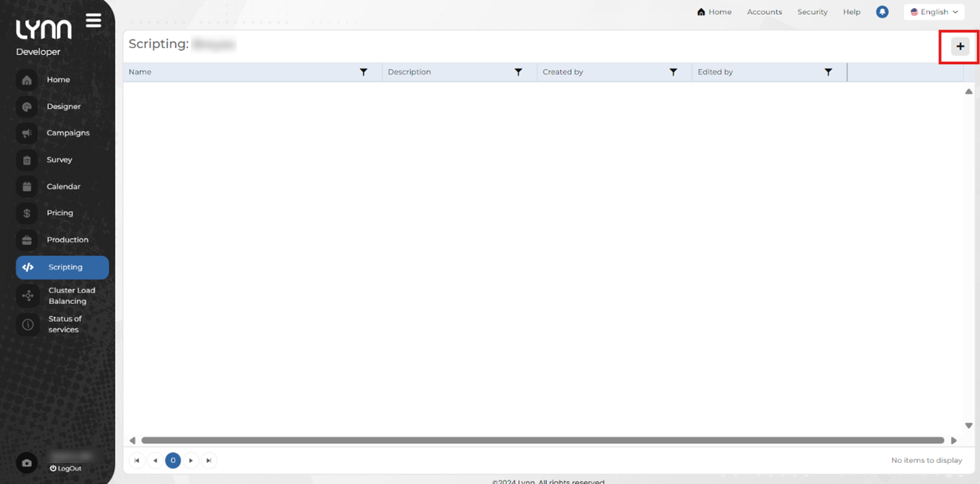The height and width of the screenshot is (484, 980).
Task: Go to Home in the sidebar menu
Action: coord(58,79)
